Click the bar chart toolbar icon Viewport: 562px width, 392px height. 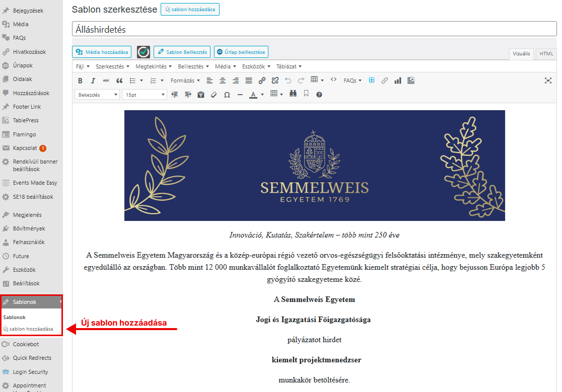click(x=398, y=81)
